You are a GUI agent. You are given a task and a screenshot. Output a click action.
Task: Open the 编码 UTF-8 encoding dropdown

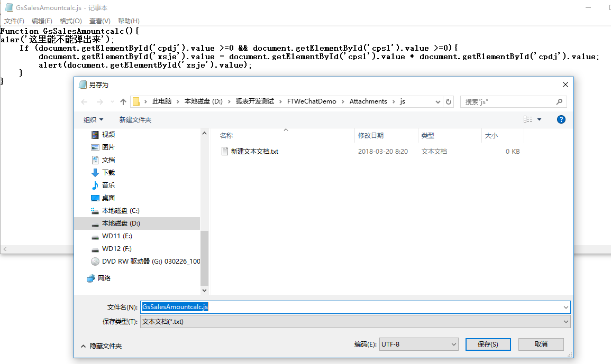pos(418,344)
